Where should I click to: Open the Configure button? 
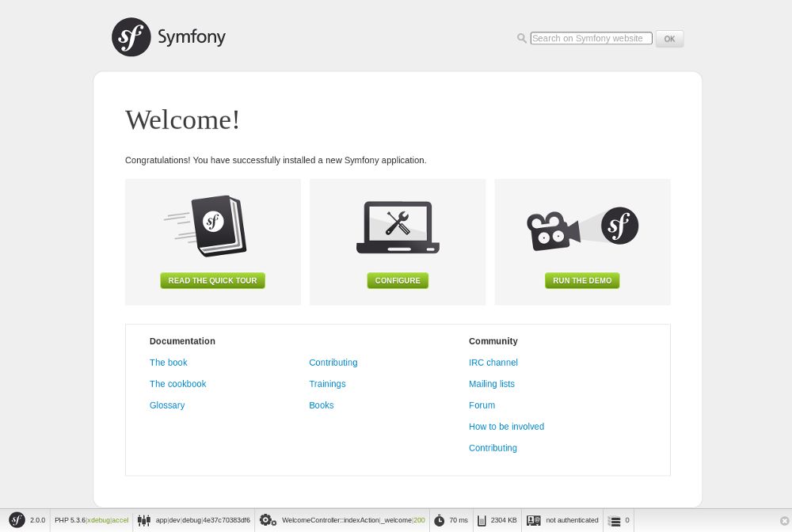[398, 280]
